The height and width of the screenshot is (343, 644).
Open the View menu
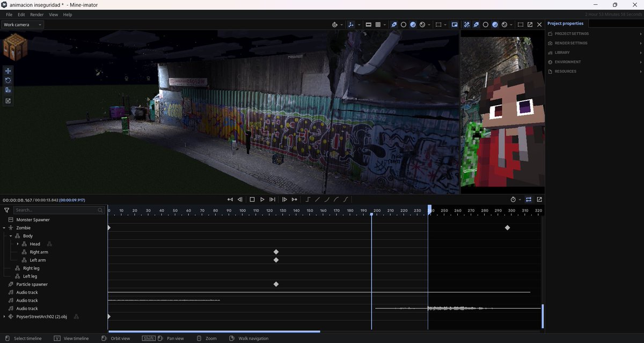pyautogui.click(x=54, y=14)
